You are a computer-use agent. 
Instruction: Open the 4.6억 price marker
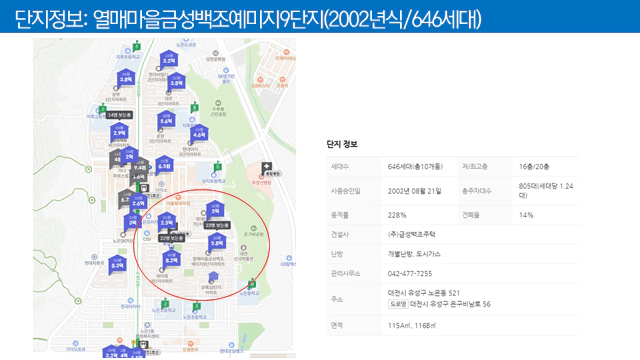point(199,133)
